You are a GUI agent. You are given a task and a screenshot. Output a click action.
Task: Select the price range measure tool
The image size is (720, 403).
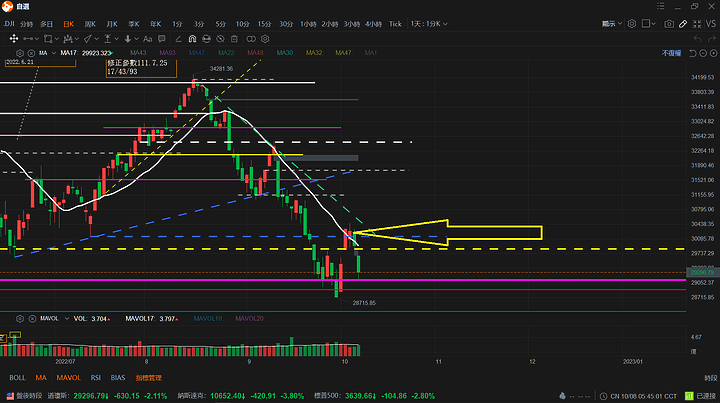click(x=107, y=39)
